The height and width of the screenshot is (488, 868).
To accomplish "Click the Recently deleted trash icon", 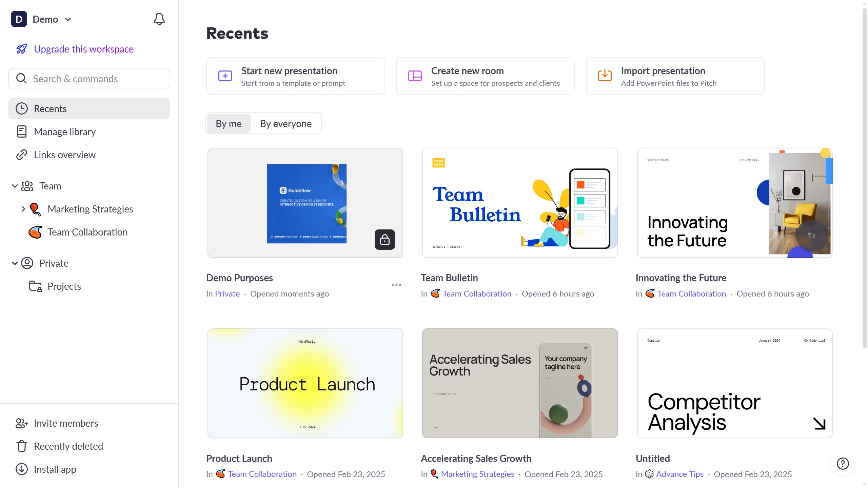I will point(22,446).
